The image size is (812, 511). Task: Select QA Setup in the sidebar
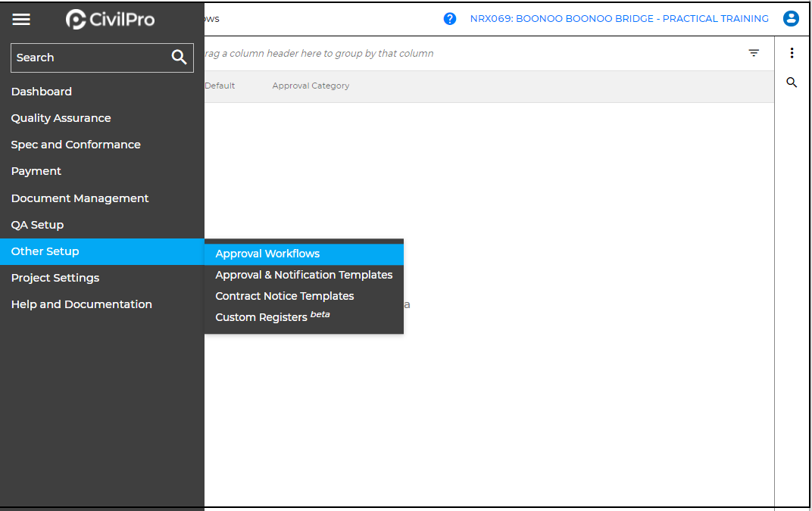tap(37, 225)
